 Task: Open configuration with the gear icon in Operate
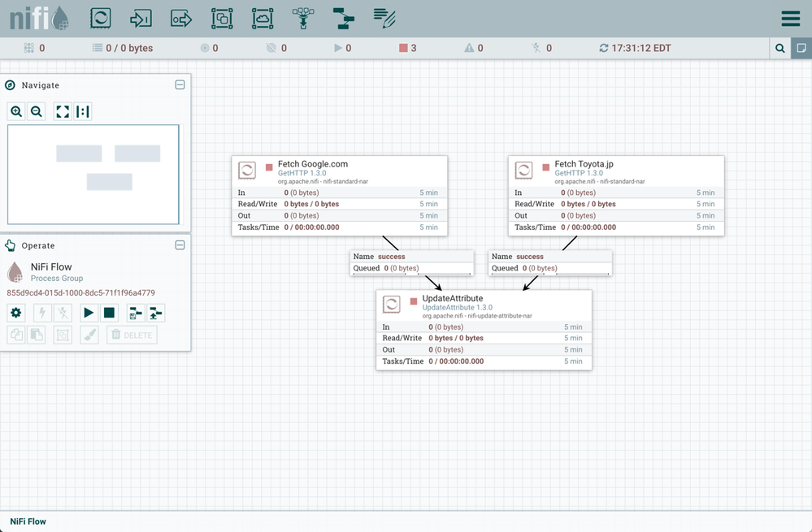pyautogui.click(x=16, y=313)
